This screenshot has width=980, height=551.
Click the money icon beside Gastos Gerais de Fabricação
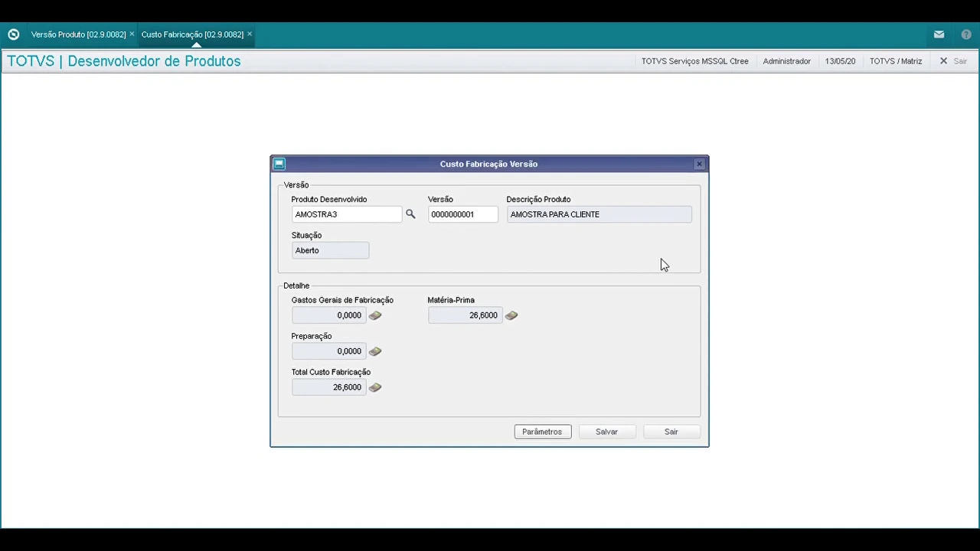(x=375, y=315)
